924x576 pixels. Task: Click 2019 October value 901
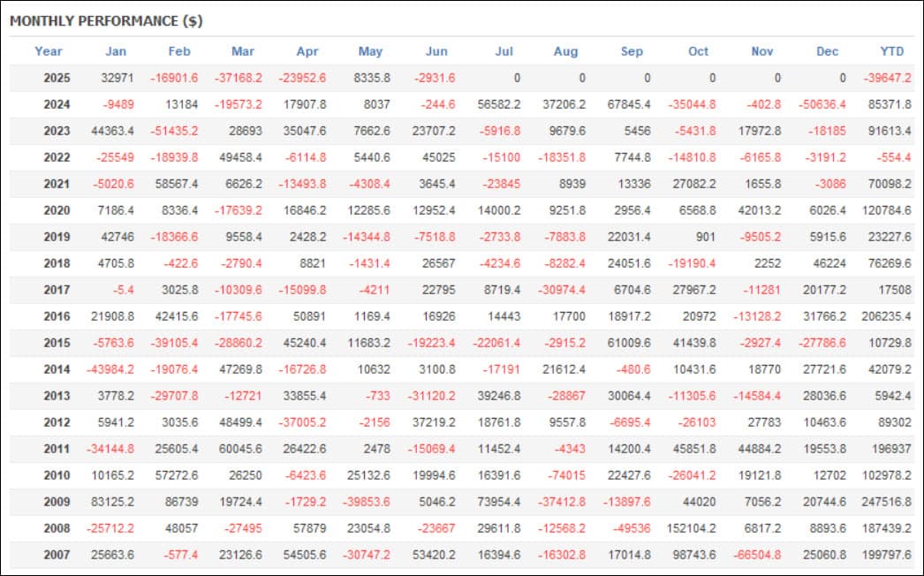click(x=706, y=237)
